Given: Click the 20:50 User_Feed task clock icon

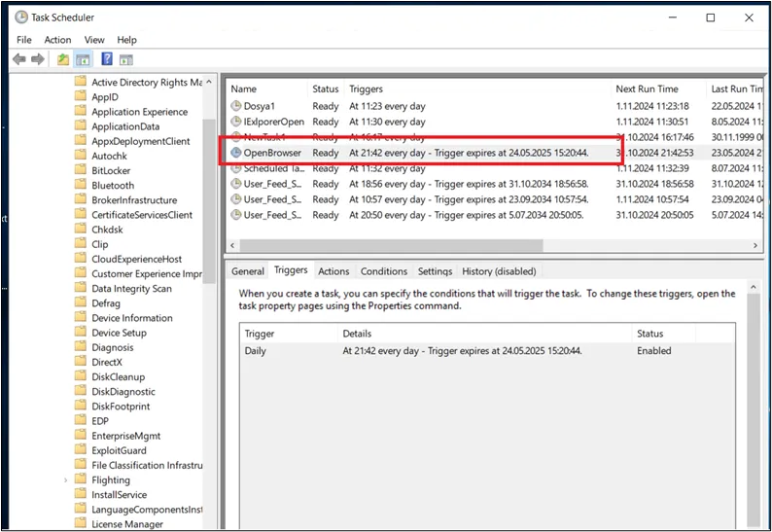Looking at the screenshot, I should click(236, 215).
